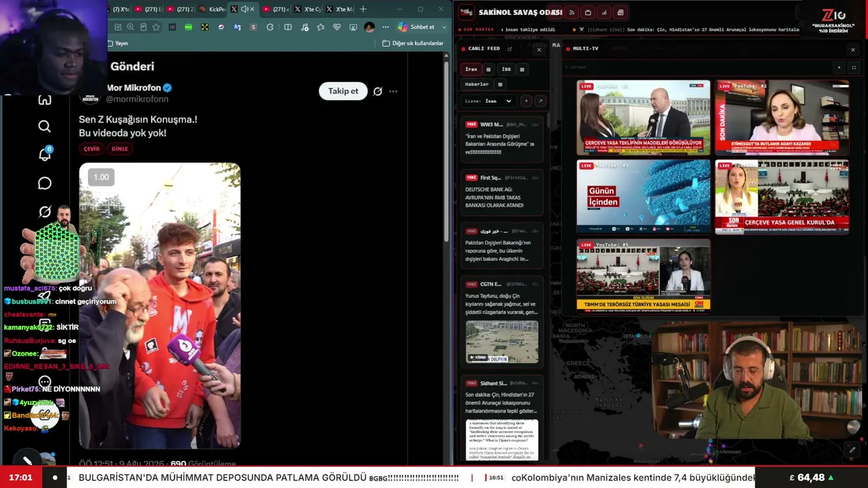868x488 pixels.
Task: Open the typhoon video thumbnail in feed
Action: pos(502,342)
